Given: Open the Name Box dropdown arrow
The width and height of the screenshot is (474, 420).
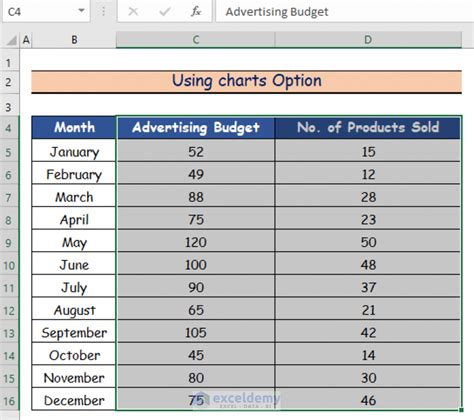Looking at the screenshot, I should tap(81, 11).
